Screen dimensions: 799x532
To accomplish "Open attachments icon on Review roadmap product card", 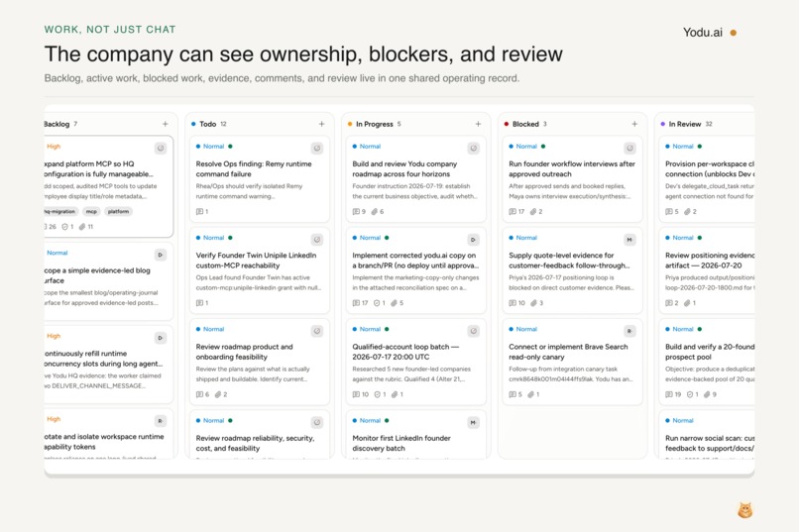I will pos(218,394).
